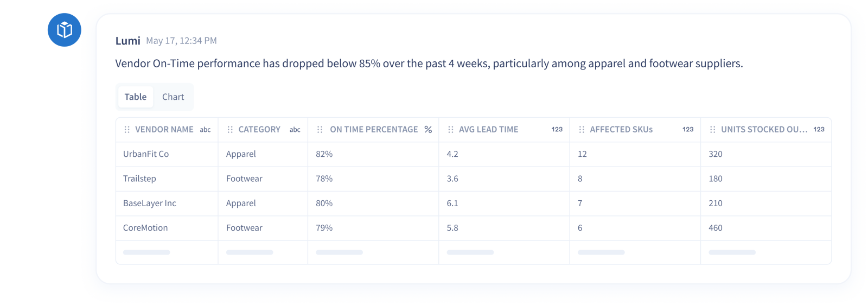The width and height of the screenshot is (868, 305).
Task: Click drag handle on On Time Percentage column
Action: coord(320,130)
